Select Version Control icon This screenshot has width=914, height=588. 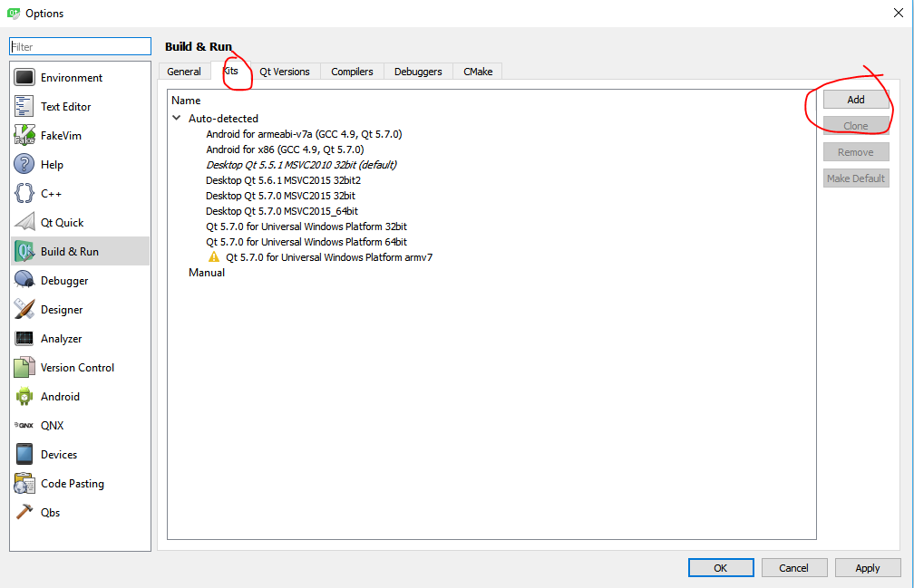(x=24, y=367)
